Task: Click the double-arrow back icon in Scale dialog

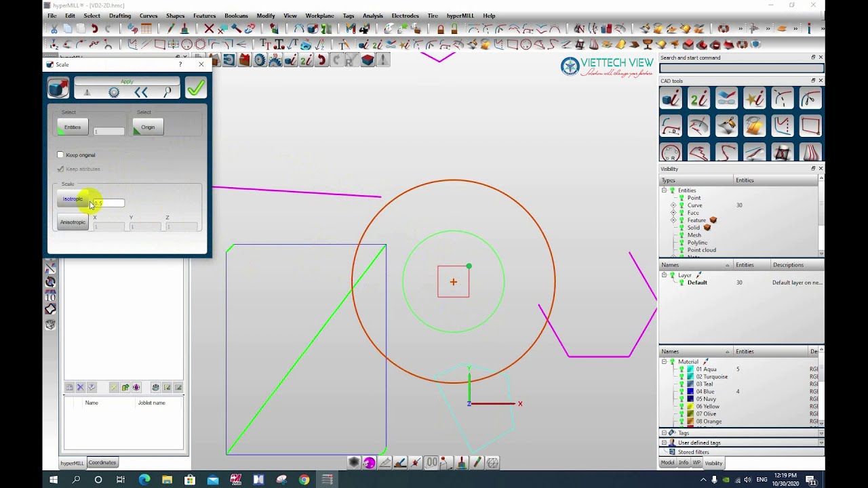Action: tap(141, 92)
